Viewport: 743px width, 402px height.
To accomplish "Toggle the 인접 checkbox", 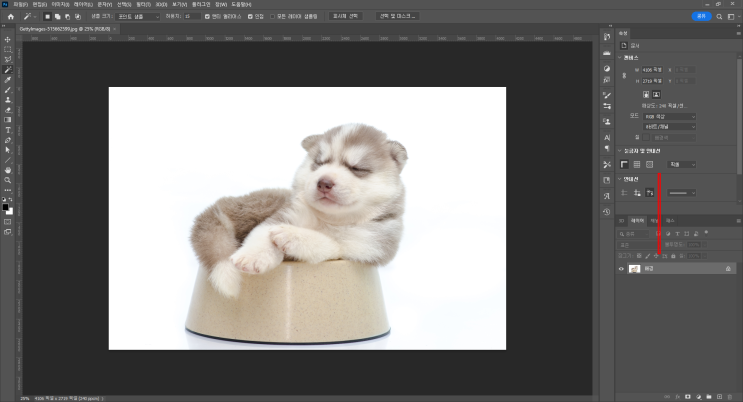I will pos(248,16).
